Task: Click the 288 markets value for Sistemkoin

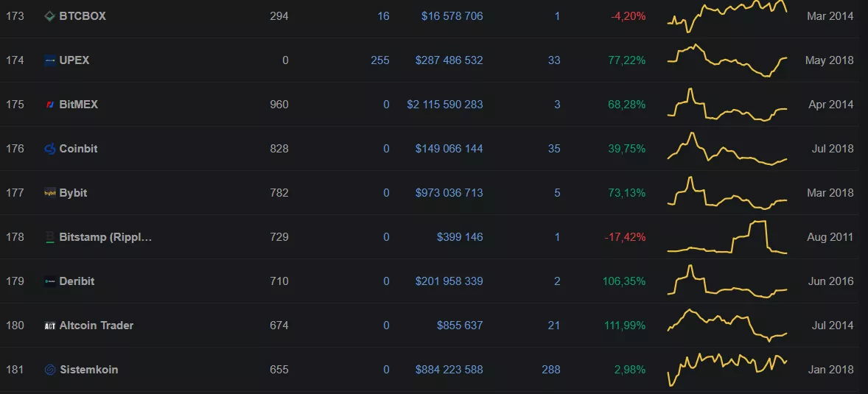Action: click(x=551, y=370)
